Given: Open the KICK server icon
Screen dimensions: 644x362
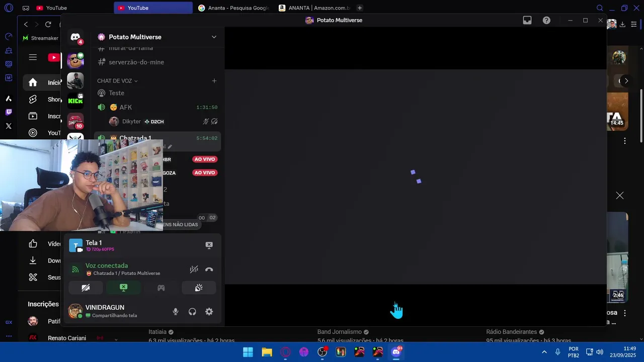Looking at the screenshot, I should point(75,101).
